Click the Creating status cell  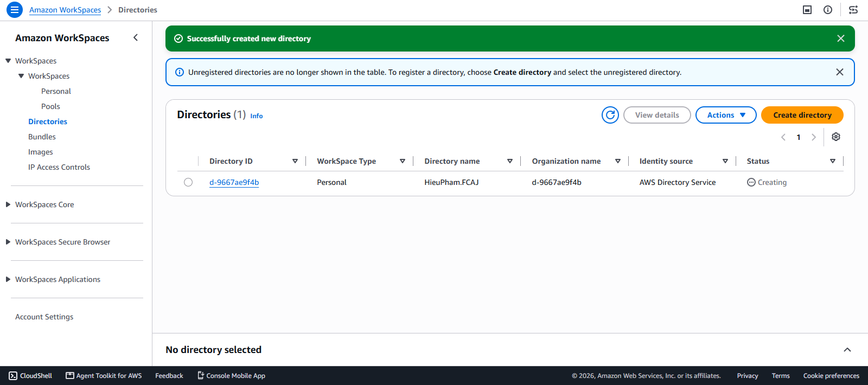point(767,182)
